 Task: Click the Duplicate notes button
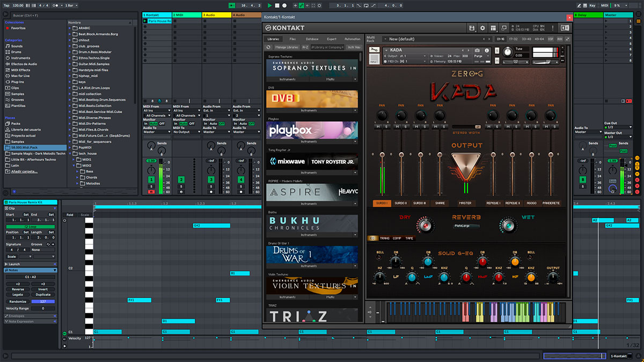pyautogui.click(x=43, y=294)
